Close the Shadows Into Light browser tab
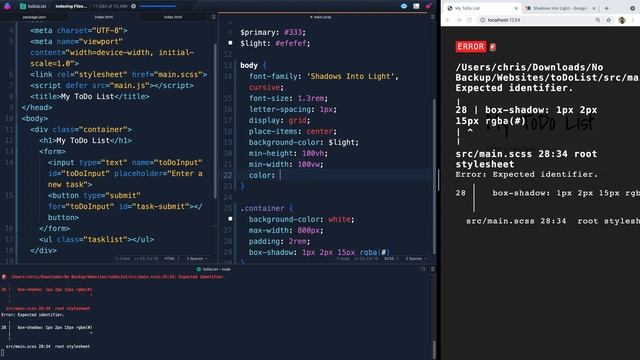Viewport: 640px width, 360px height. (594, 8)
